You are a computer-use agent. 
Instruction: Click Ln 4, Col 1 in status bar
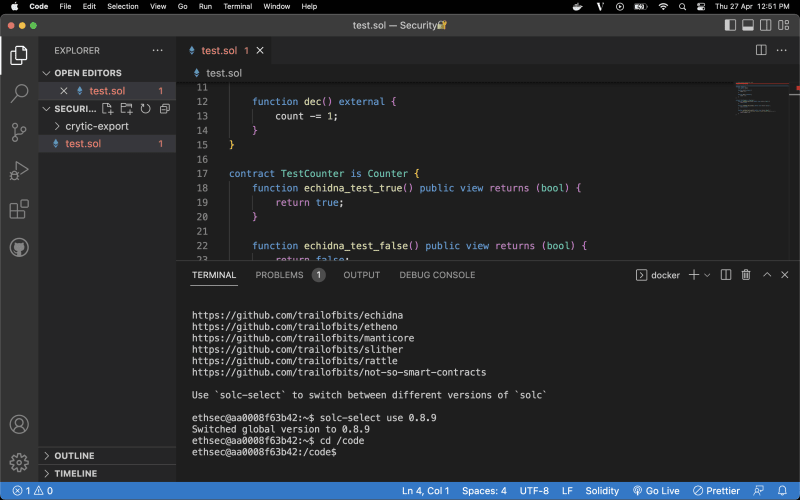coord(426,491)
